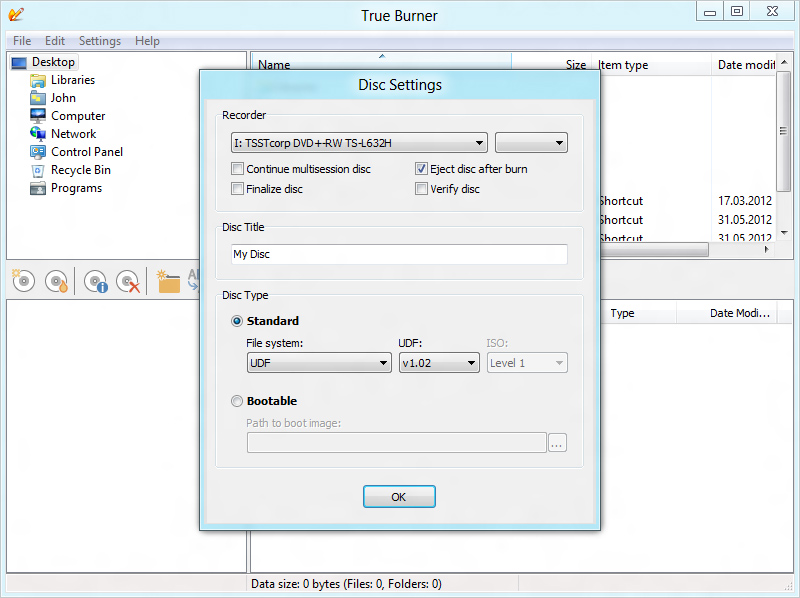Click the New Disc toolbar icon
This screenshot has height=598, width=800.
coord(23,281)
